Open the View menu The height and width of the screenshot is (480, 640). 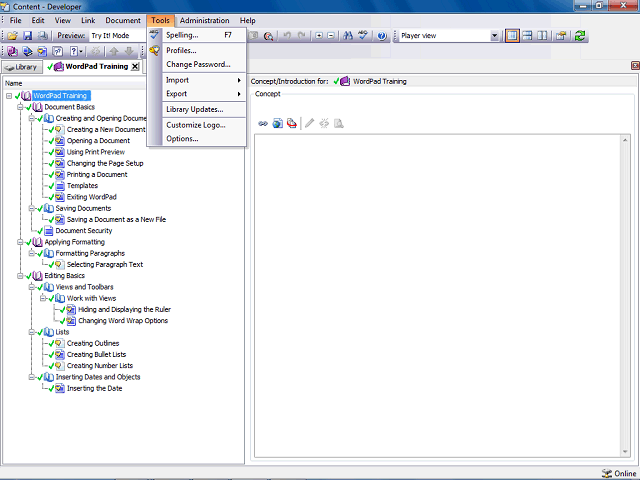[62, 20]
